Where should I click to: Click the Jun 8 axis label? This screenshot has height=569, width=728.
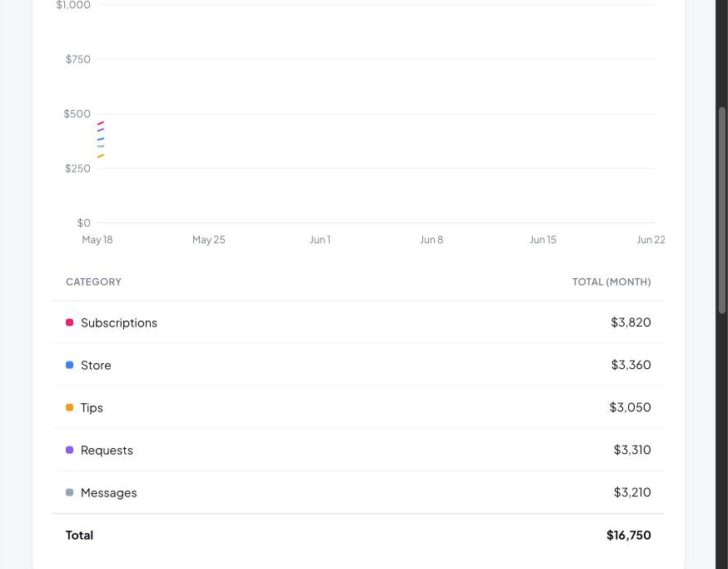(431, 240)
